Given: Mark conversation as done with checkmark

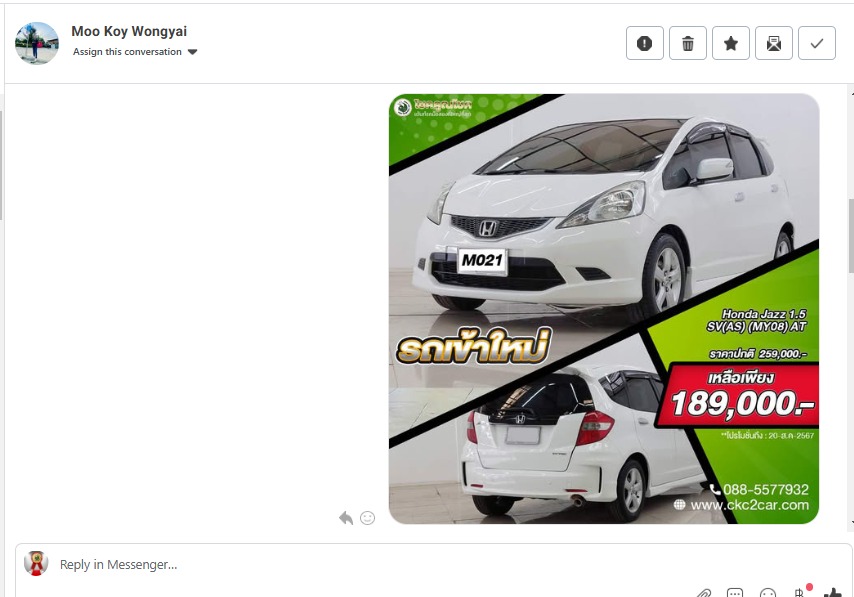Looking at the screenshot, I should coord(816,43).
